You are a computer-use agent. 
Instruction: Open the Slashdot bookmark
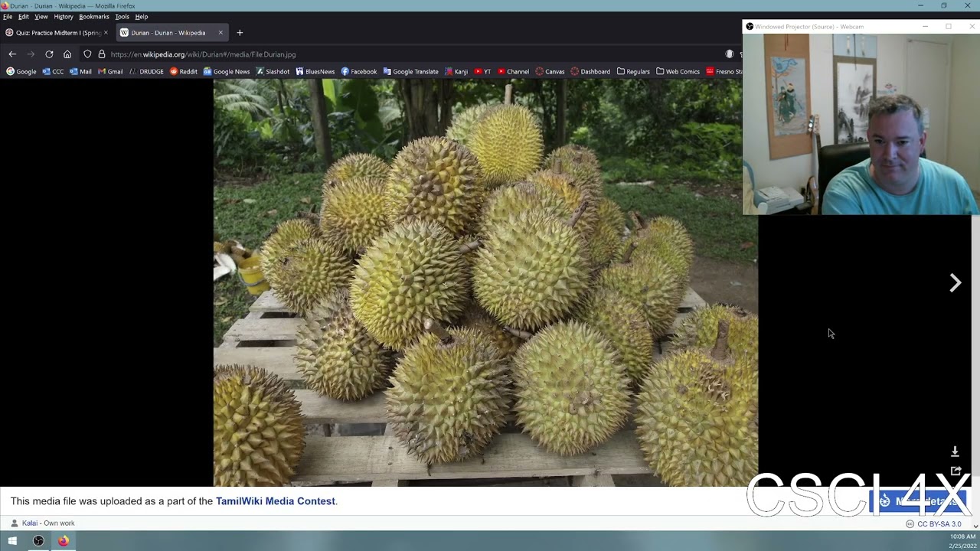[273, 72]
